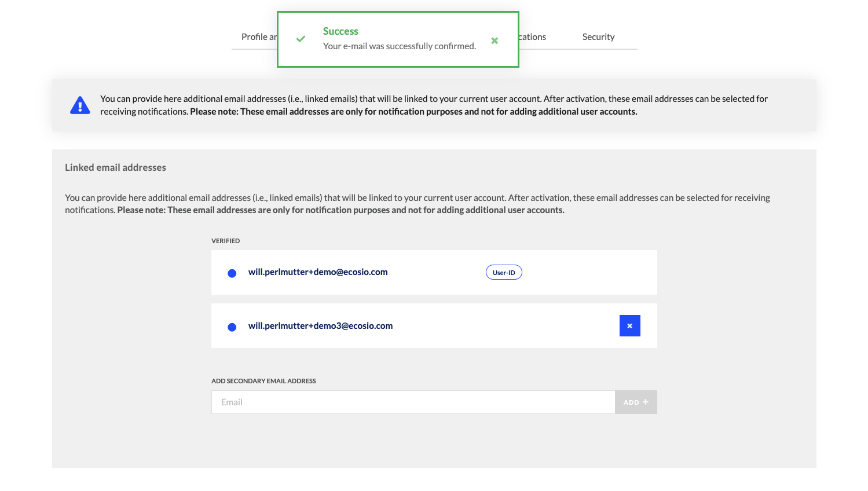
Task: Click the green checkmark success icon
Action: tap(301, 39)
